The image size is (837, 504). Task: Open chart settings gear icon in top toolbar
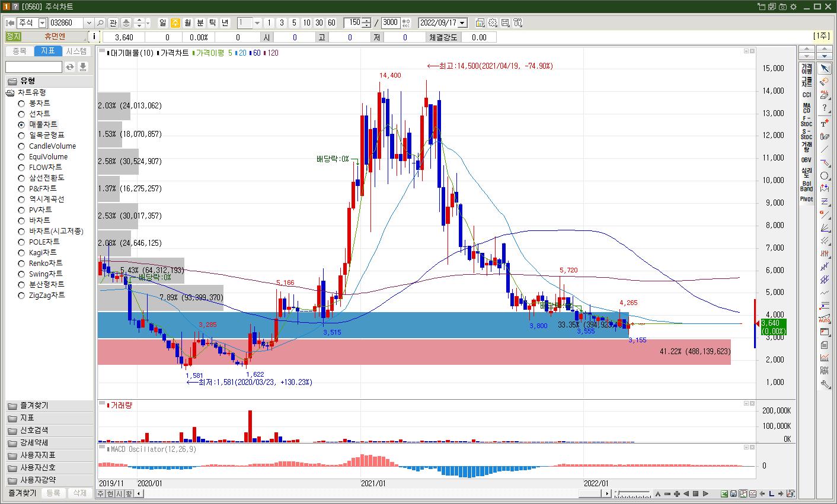pyautogui.click(x=493, y=23)
